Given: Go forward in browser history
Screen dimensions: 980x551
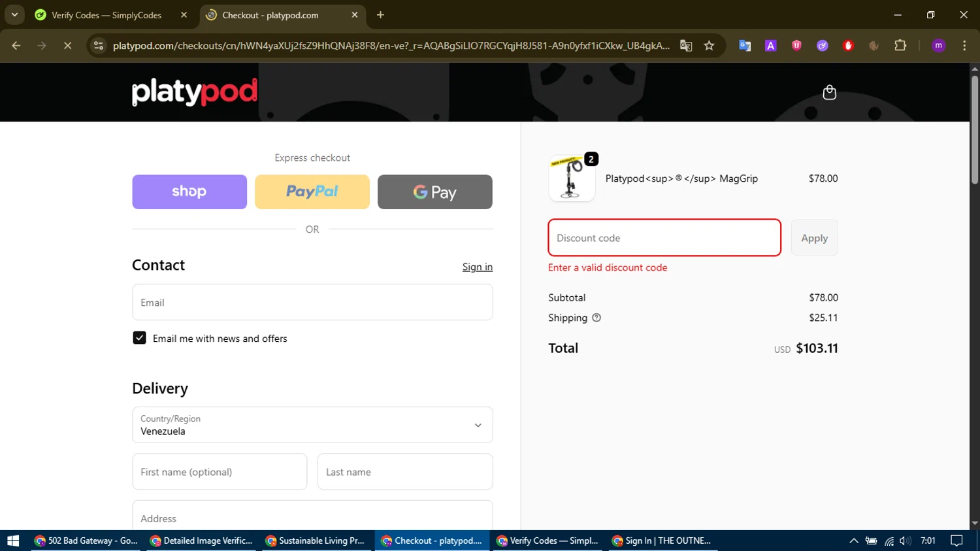Looking at the screenshot, I should (x=42, y=46).
